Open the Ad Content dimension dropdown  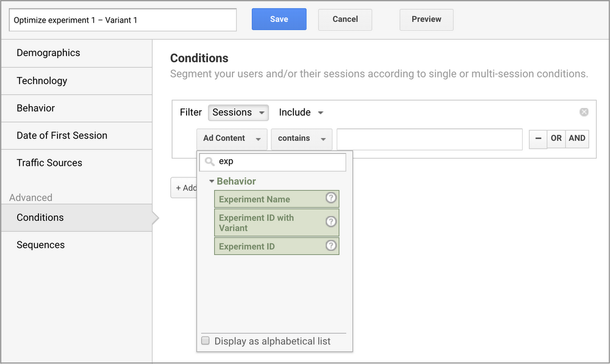coord(232,139)
